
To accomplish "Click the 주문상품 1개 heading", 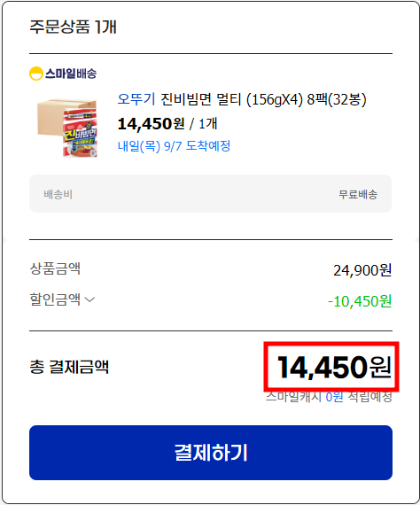I will [x=74, y=27].
